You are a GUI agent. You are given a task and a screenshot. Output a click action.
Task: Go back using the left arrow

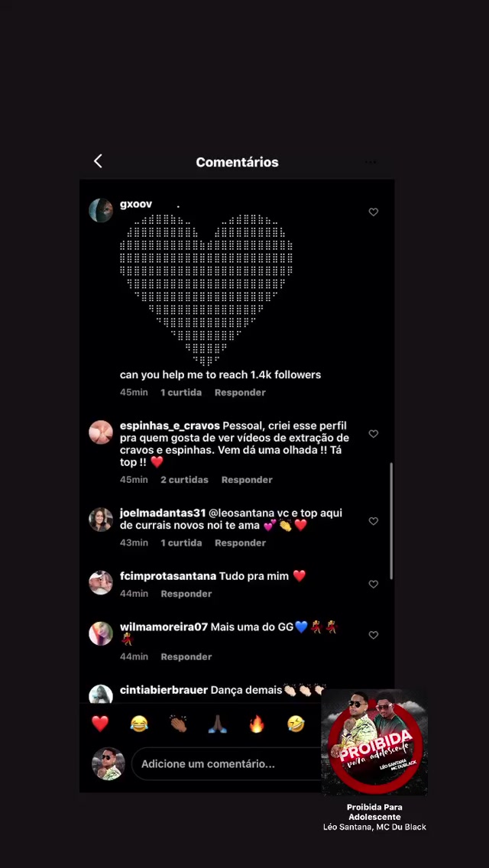98,161
